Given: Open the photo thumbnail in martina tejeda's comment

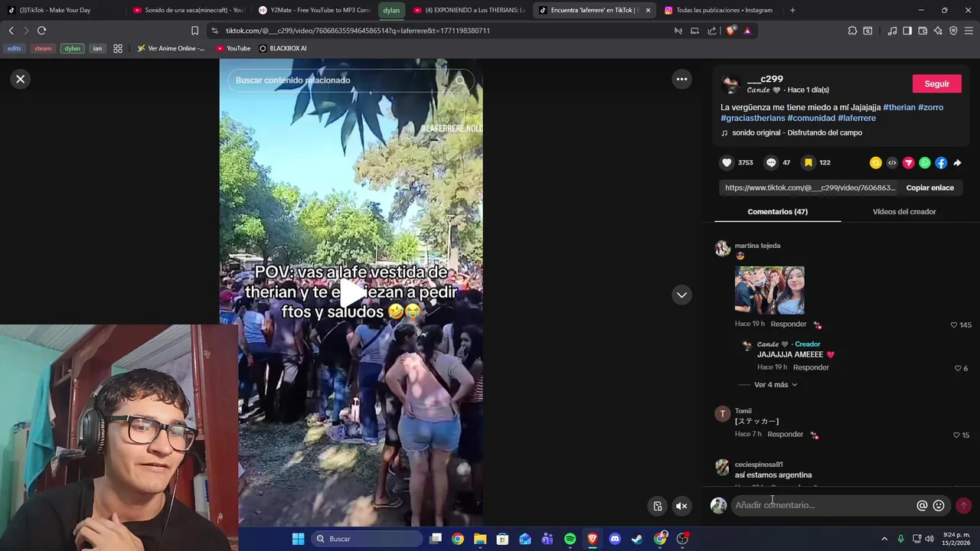Looking at the screenshot, I should tap(769, 290).
